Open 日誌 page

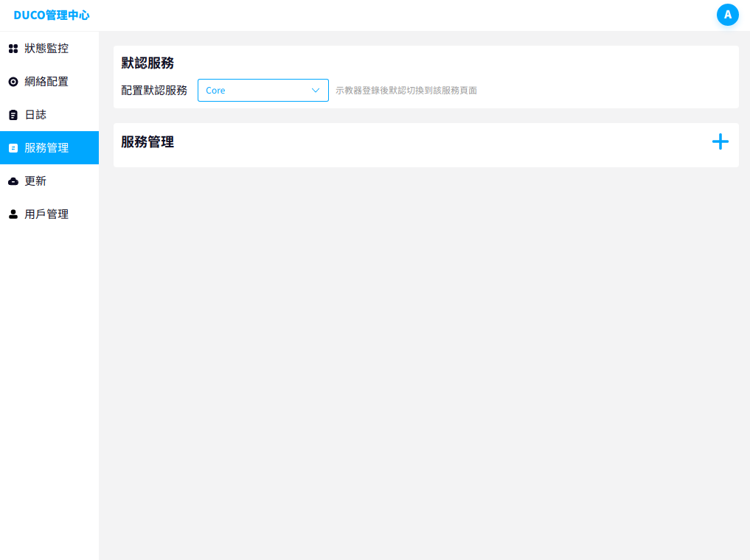49,115
